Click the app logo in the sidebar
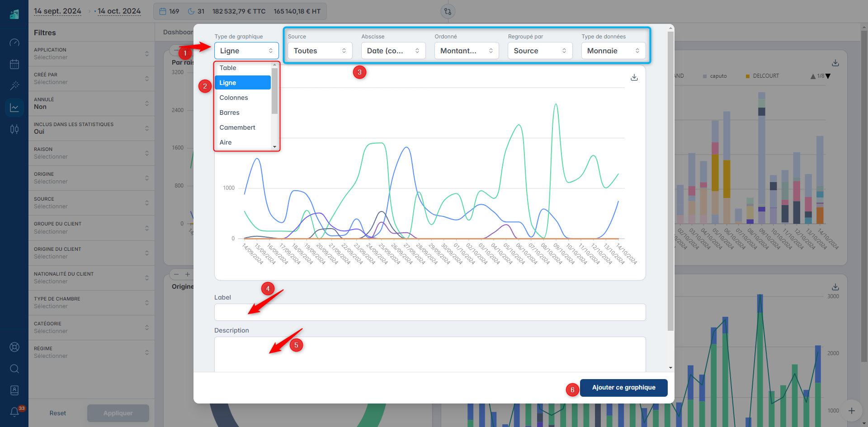The height and width of the screenshot is (427, 868). click(x=14, y=14)
